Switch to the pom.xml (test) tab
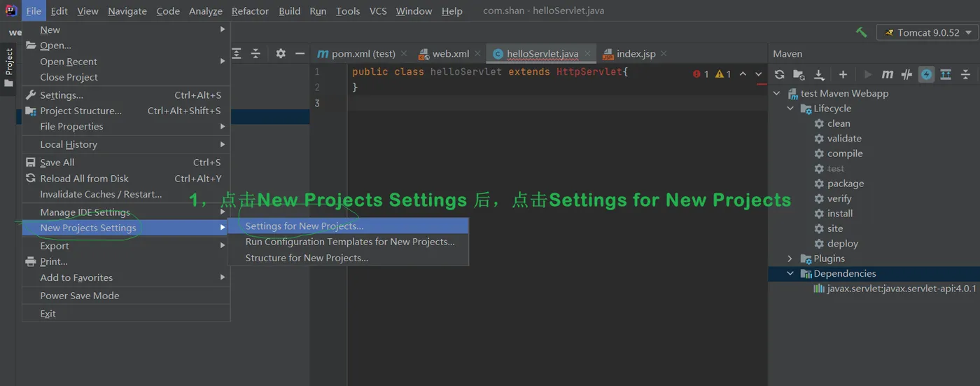980x386 pixels. (x=356, y=54)
